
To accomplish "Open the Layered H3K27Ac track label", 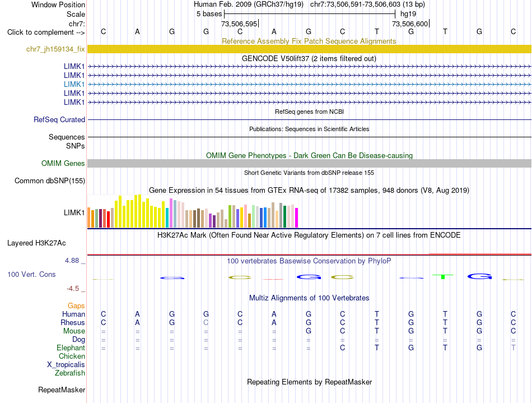I will coord(36,243).
